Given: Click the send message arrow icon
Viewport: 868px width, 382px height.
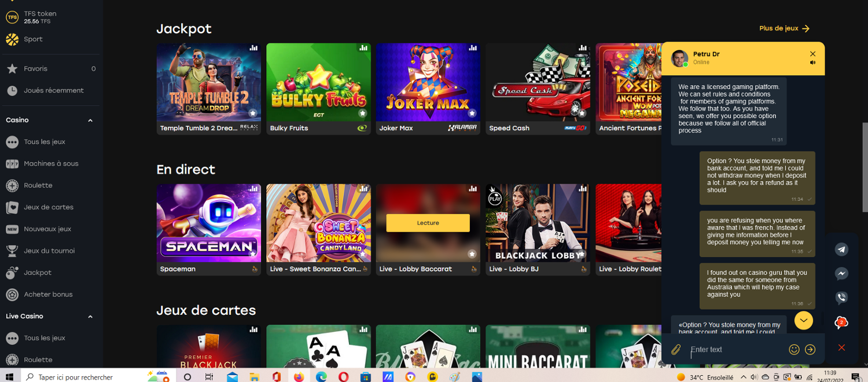Looking at the screenshot, I should tap(810, 350).
